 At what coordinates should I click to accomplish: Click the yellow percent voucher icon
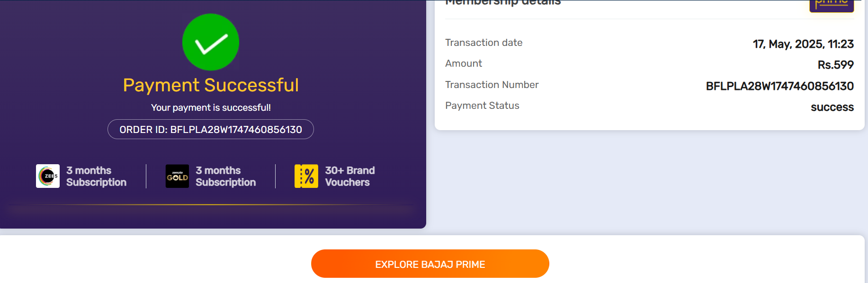(x=306, y=176)
